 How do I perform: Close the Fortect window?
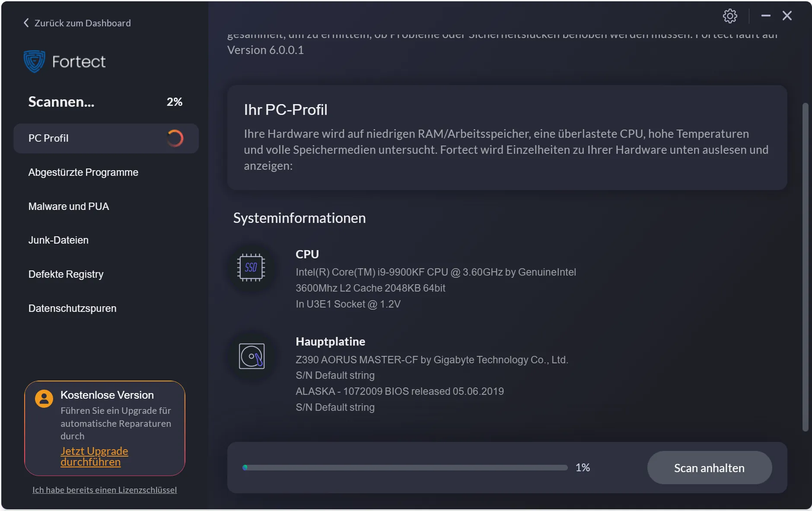787,16
